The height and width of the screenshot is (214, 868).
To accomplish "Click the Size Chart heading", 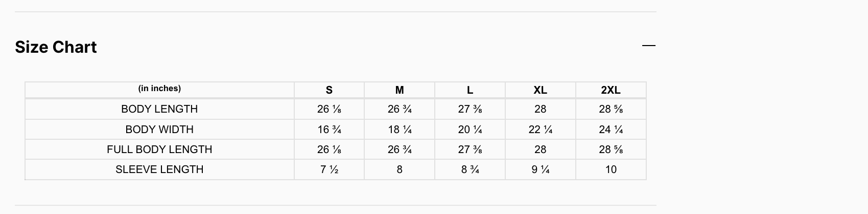I will [x=56, y=47].
